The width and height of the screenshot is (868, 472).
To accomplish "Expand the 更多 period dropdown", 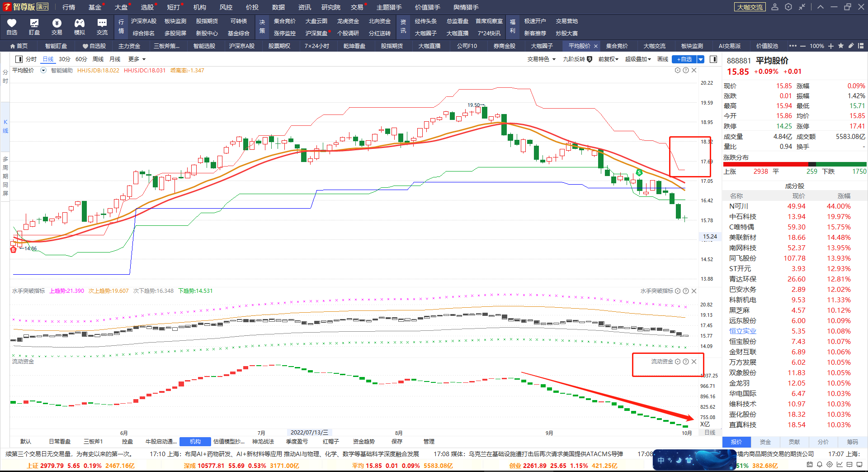I will pos(137,59).
